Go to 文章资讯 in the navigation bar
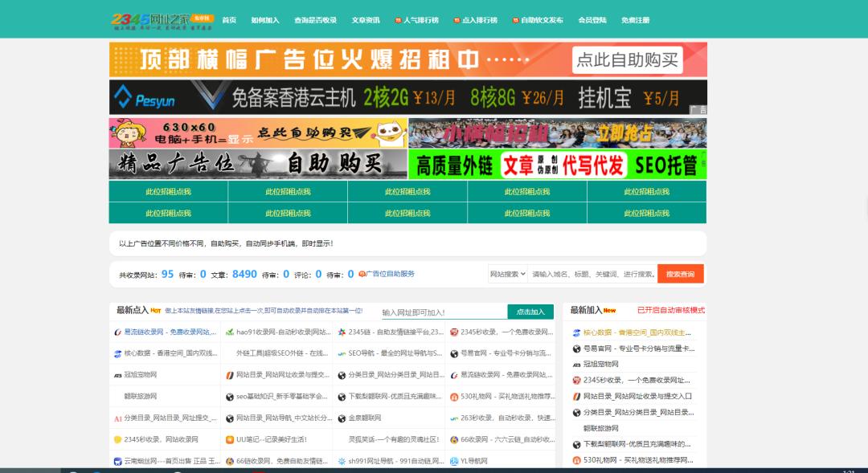This screenshot has width=868, height=473. click(366, 20)
